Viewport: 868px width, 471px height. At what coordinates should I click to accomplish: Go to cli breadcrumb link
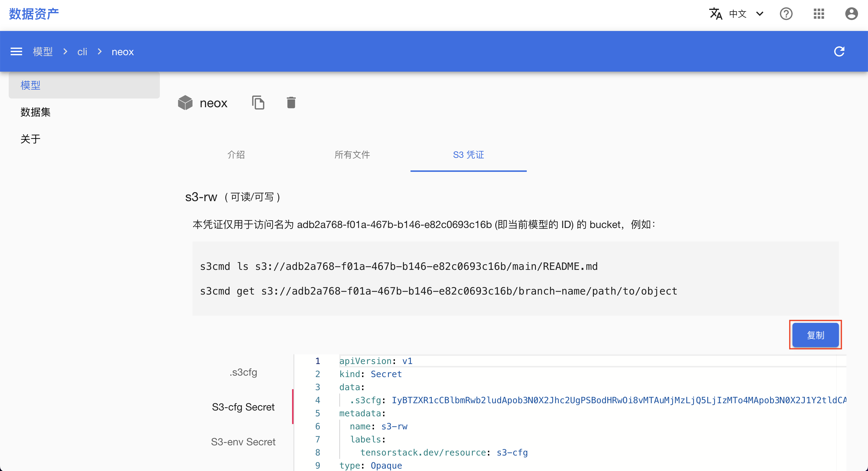coord(82,52)
